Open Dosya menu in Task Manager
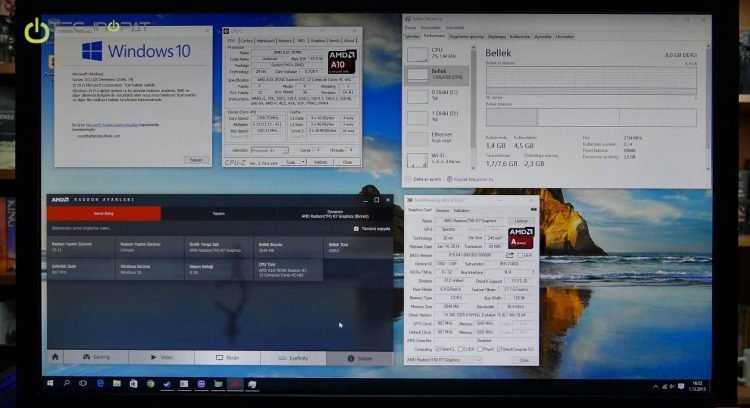 pyautogui.click(x=410, y=27)
